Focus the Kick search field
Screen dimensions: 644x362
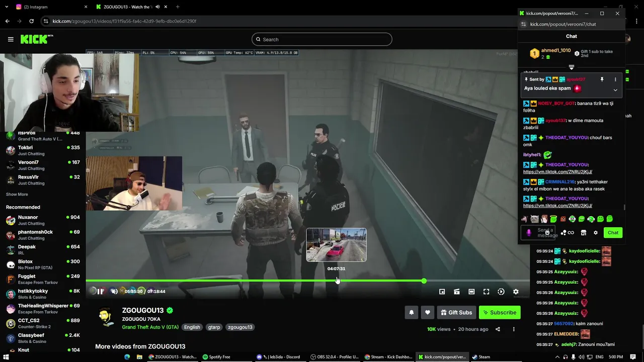(322, 39)
